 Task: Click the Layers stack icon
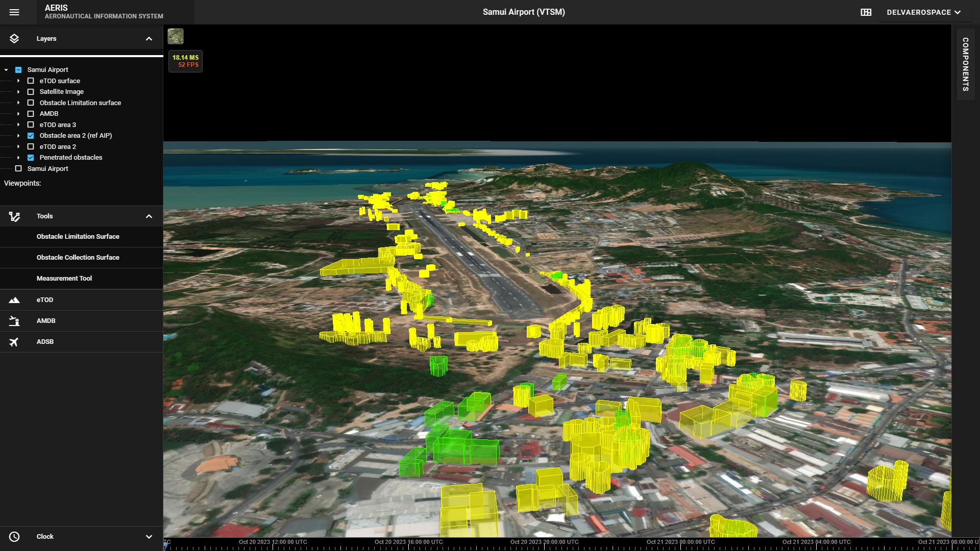tap(14, 39)
